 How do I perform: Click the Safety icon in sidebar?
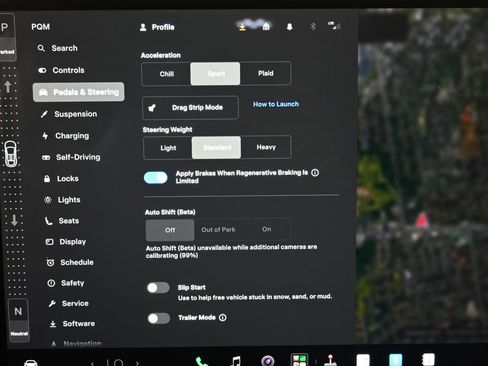pyautogui.click(x=51, y=283)
